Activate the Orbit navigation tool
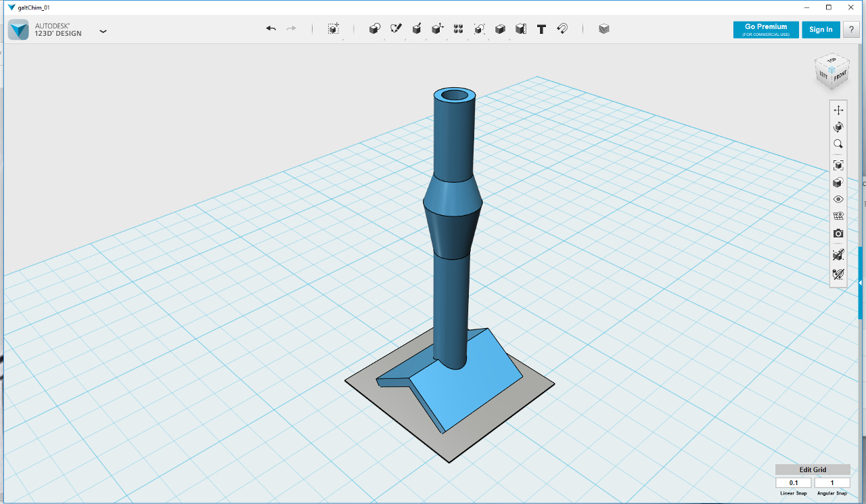Viewport: 866px width, 504px height. (x=838, y=127)
